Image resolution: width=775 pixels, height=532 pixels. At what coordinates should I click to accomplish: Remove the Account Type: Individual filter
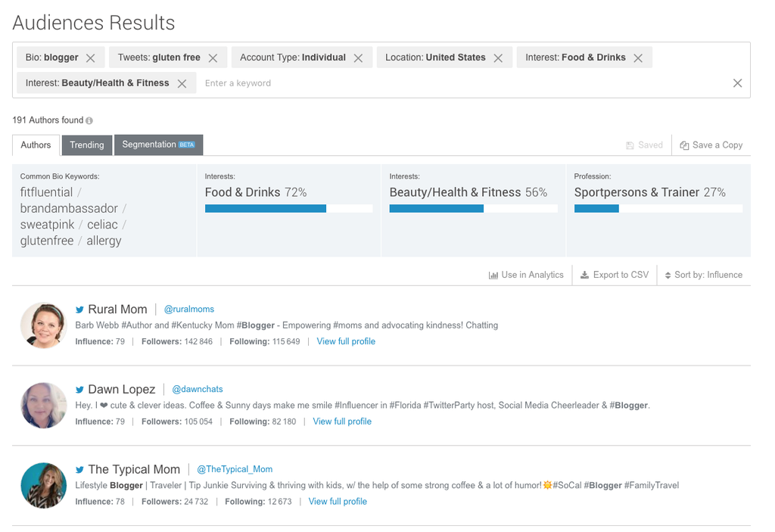click(x=358, y=58)
